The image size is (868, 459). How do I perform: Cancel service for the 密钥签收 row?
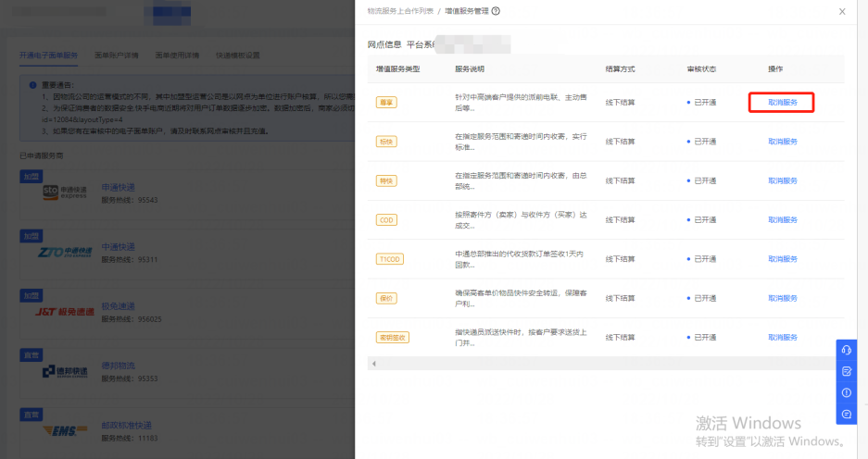click(782, 337)
